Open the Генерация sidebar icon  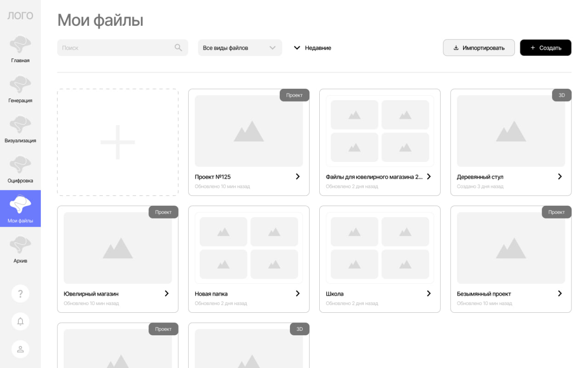pyautogui.click(x=20, y=85)
